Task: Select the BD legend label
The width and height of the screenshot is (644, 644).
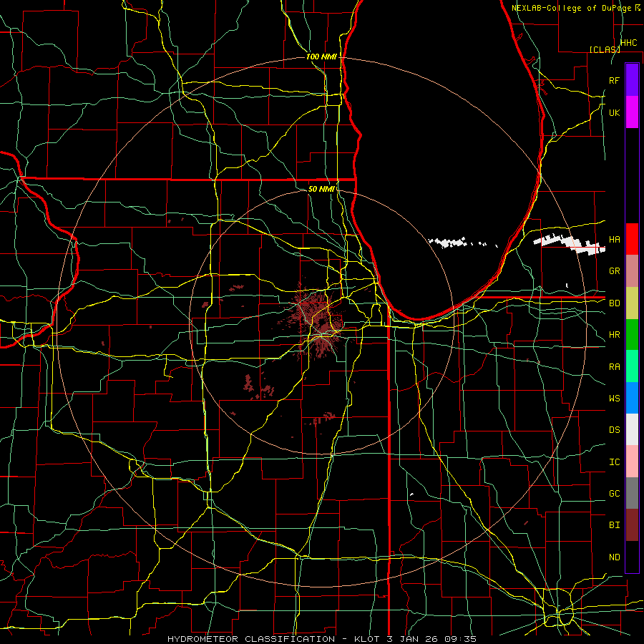Action: (614, 303)
